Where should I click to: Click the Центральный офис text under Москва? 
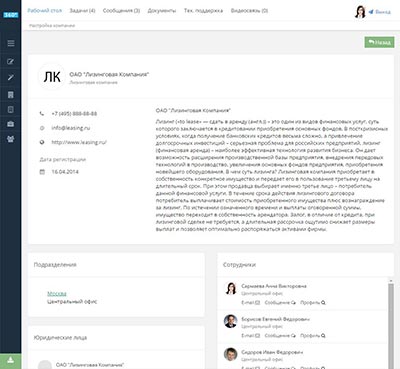72,302
